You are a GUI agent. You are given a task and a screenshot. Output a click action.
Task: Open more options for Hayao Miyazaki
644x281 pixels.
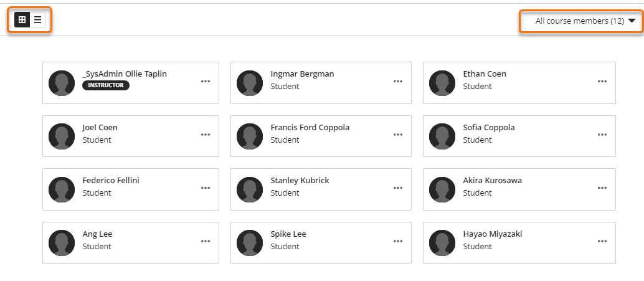[x=602, y=241]
